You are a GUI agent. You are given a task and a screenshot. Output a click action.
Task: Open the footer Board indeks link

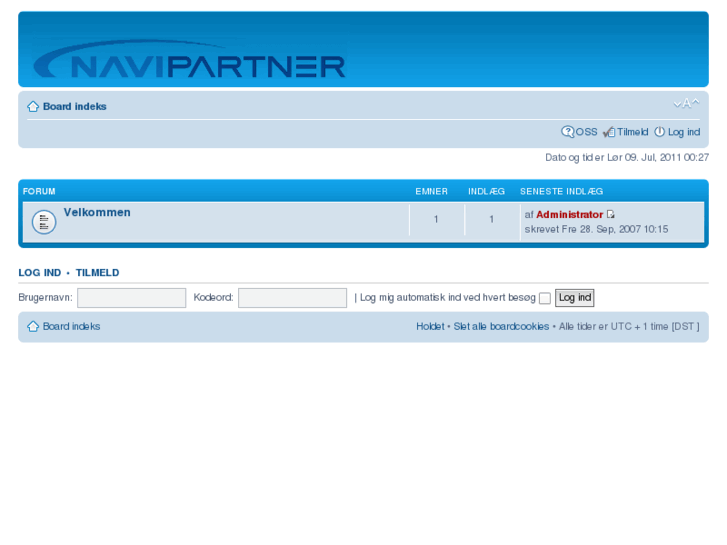(x=71, y=327)
